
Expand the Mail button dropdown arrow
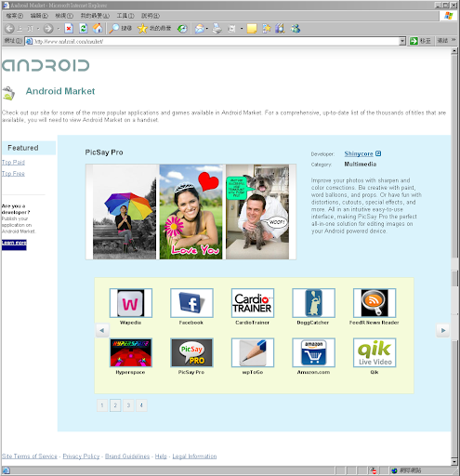point(206,29)
